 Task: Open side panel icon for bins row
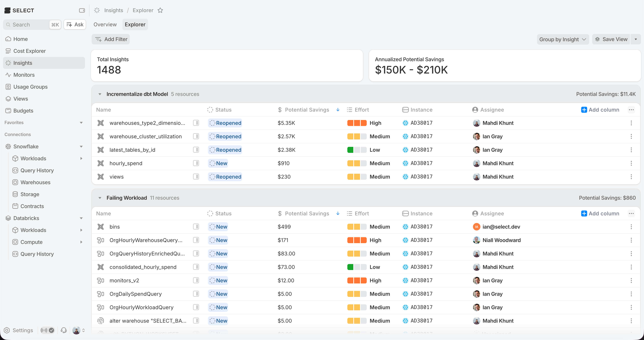196,227
